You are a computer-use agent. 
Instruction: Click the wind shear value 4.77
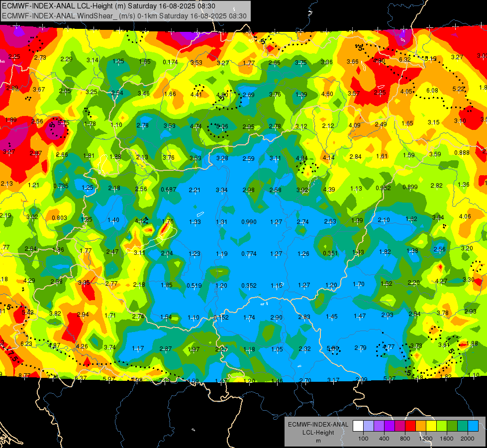pos(388,346)
